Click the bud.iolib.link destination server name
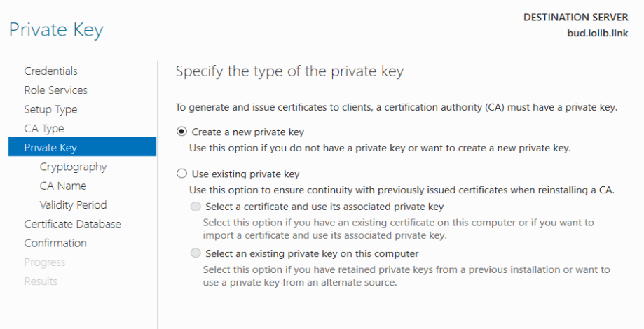644x329 pixels. 598,33
